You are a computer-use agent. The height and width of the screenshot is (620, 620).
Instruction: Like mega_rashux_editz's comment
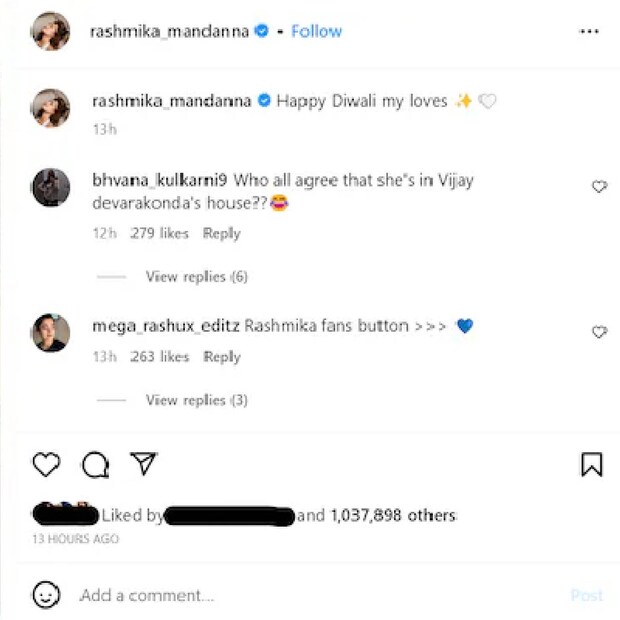point(599,332)
